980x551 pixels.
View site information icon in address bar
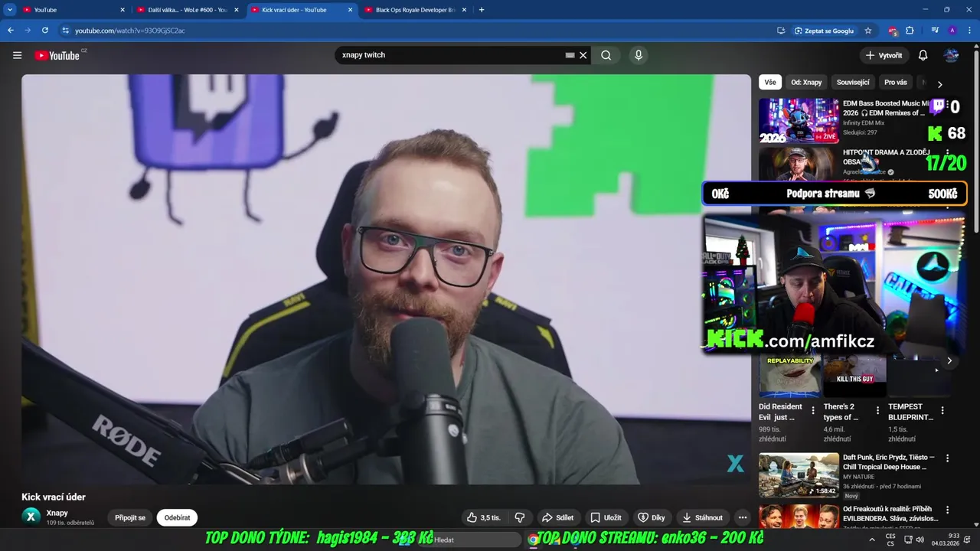[x=65, y=31]
